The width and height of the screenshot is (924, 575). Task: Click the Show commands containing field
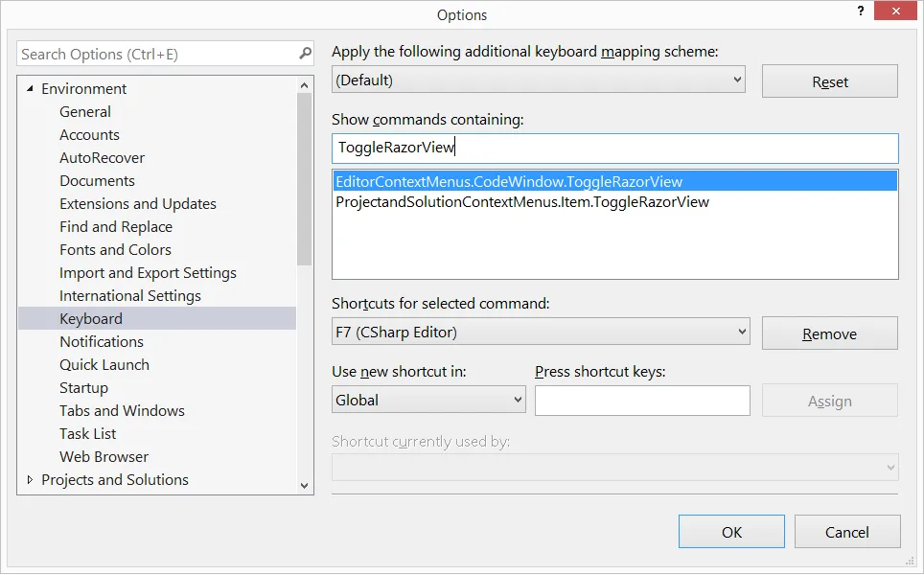point(614,148)
